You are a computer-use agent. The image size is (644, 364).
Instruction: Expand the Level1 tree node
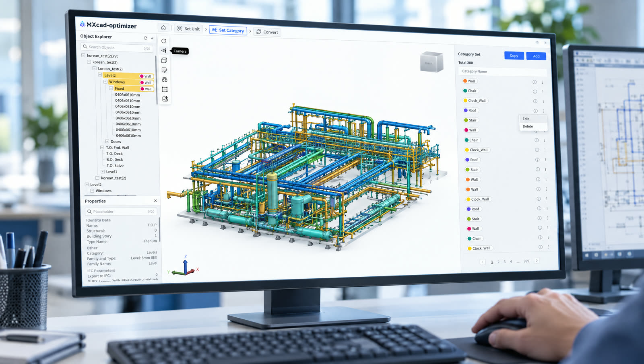[103, 171]
